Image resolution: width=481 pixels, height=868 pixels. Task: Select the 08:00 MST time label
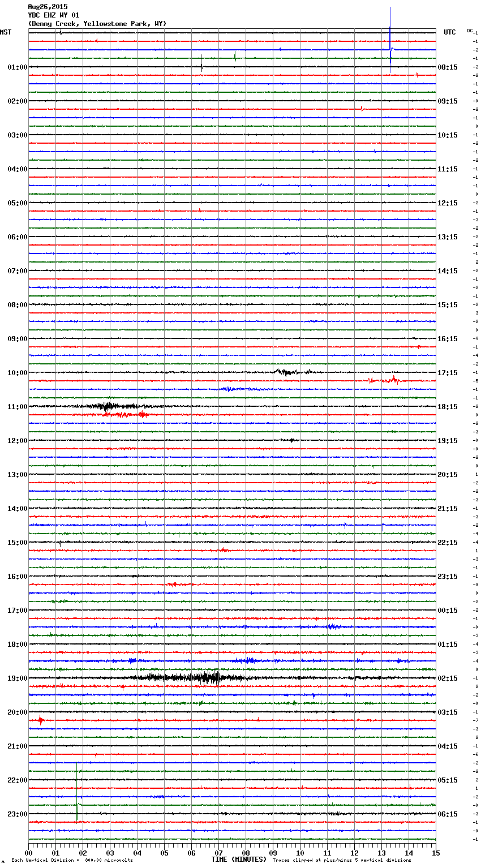tap(18, 305)
